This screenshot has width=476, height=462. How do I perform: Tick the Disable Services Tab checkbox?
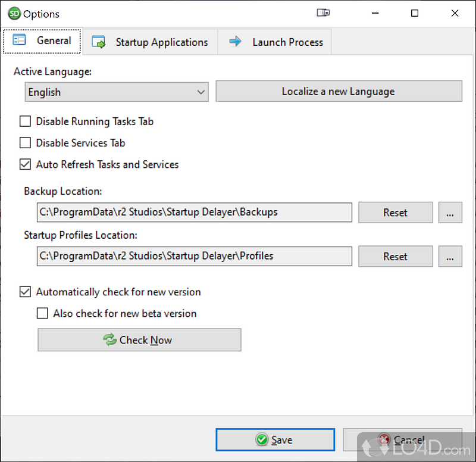(x=26, y=143)
